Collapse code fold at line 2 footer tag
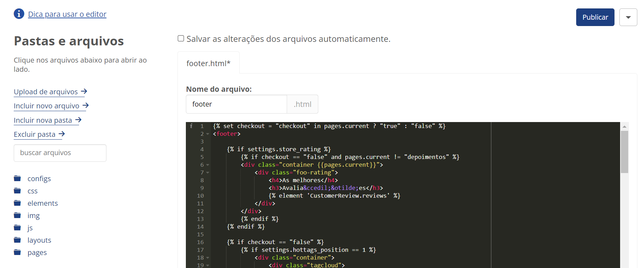This screenshot has width=644, height=268. (x=208, y=134)
